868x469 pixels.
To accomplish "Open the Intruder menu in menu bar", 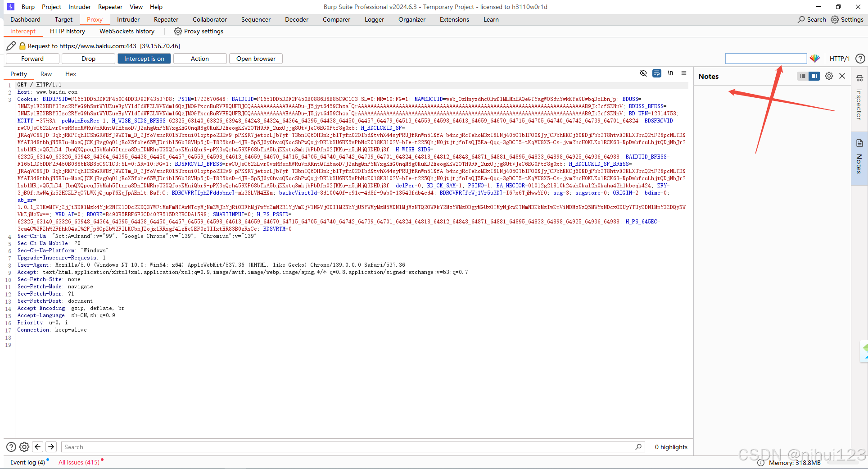I will (x=80, y=7).
